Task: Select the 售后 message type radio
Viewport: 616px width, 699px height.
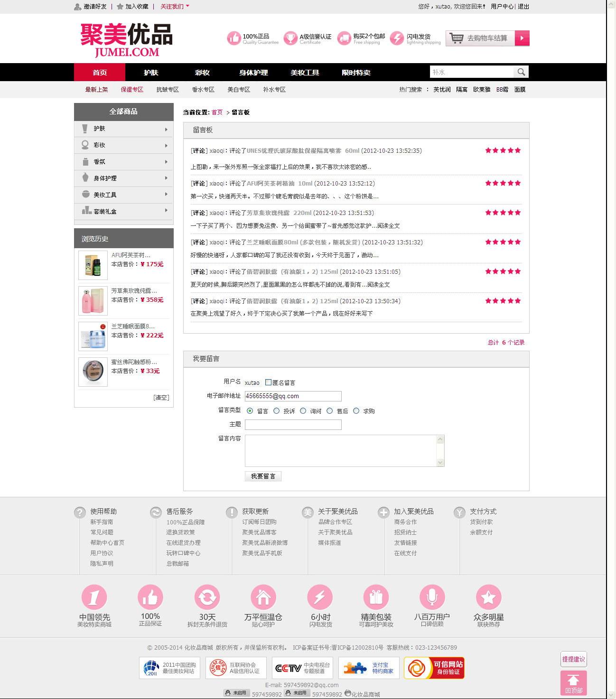Action: click(x=330, y=411)
